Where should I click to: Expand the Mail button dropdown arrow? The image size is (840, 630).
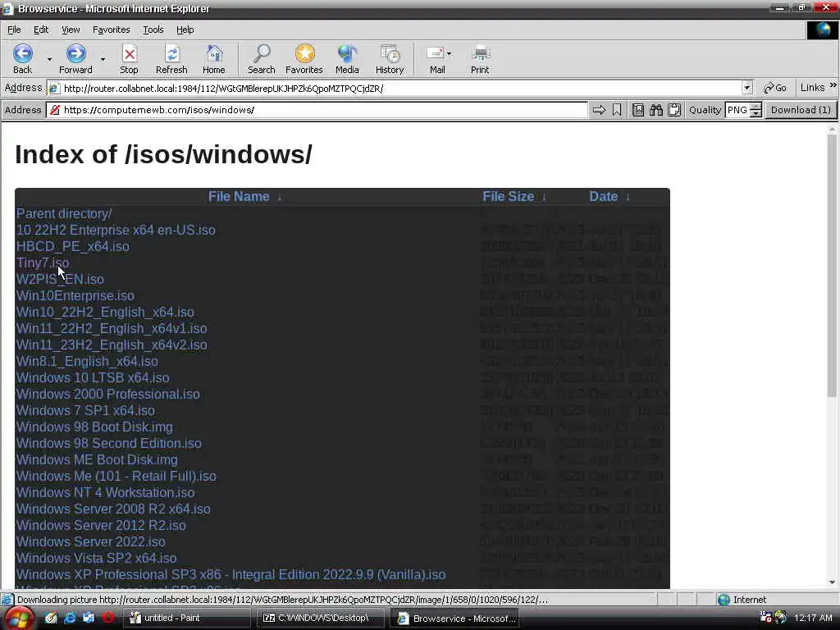[449, 53]
